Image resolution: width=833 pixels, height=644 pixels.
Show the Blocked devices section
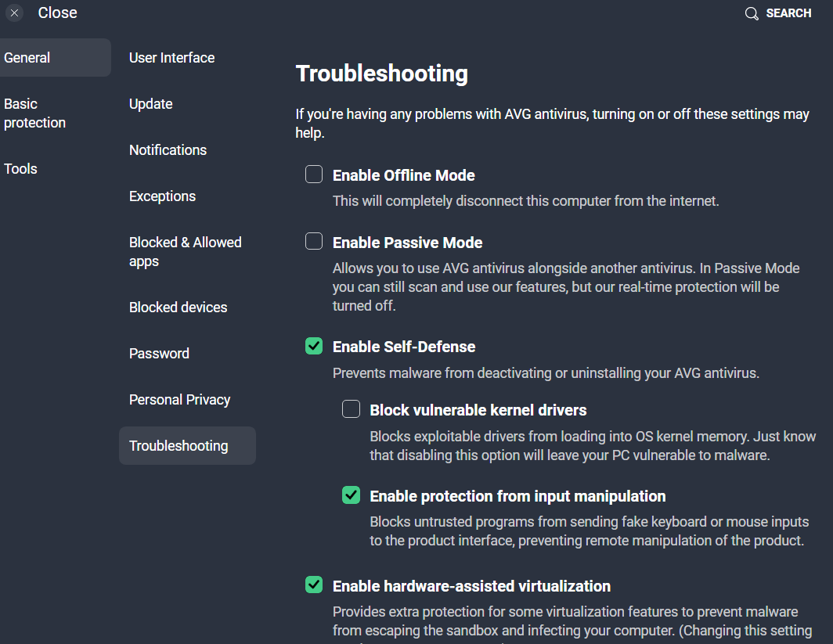(x=178, y=308)
